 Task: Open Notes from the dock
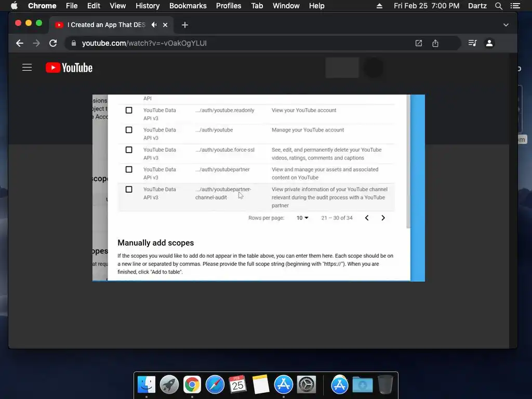261,384
